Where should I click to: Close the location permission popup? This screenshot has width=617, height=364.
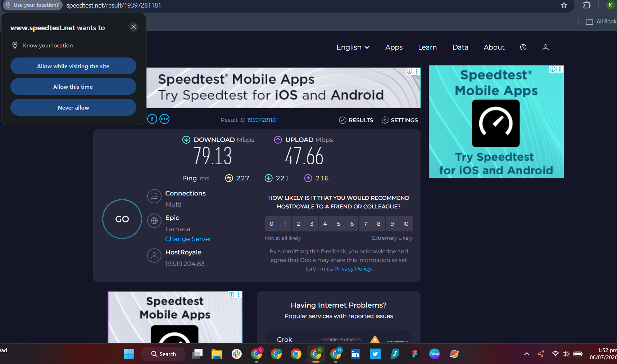click(x=133, y=27)
